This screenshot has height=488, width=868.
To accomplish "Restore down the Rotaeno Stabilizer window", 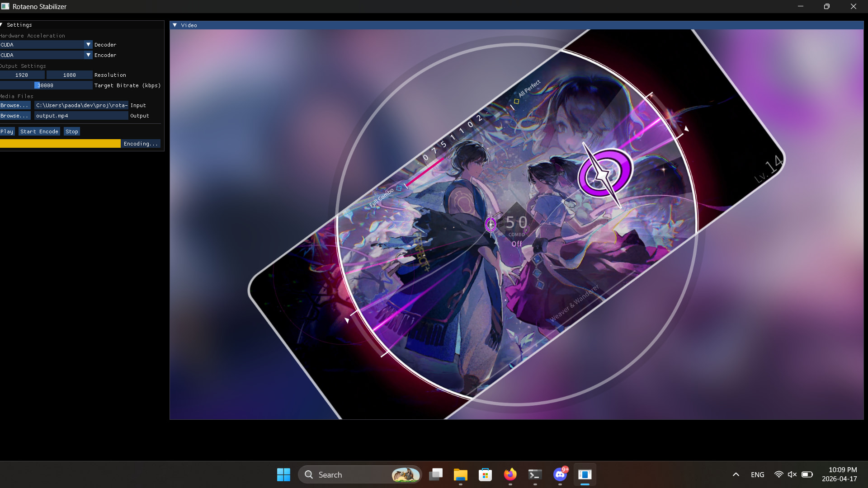I will (x=827, y=6).
